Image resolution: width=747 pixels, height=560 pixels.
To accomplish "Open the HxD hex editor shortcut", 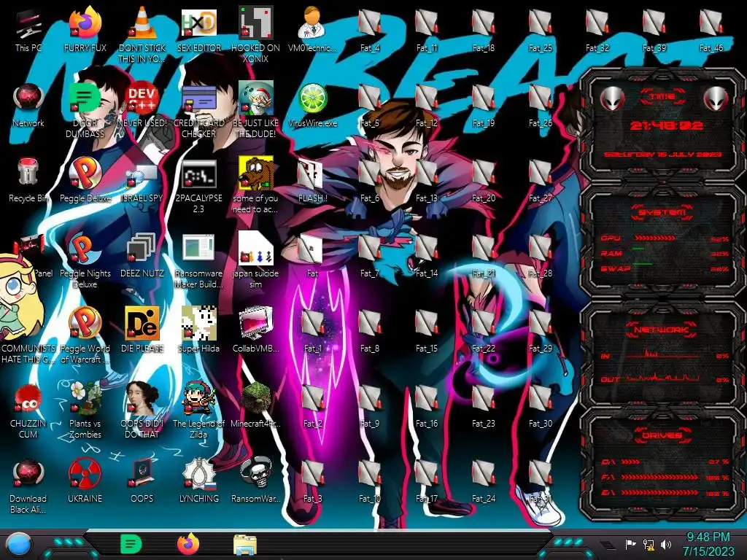I will coord(198,23).
